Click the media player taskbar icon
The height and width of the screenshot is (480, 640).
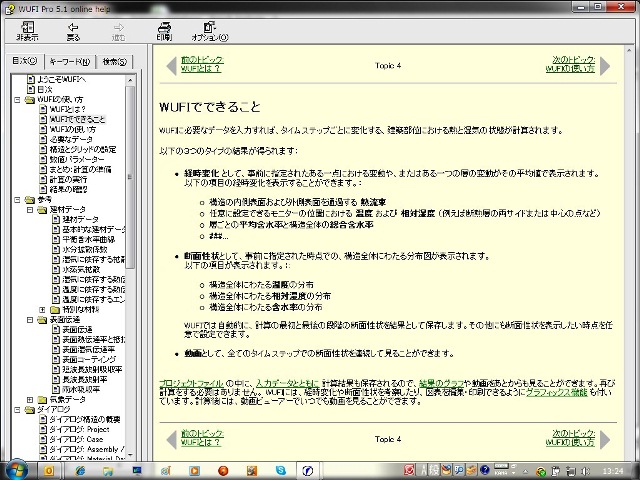click(194, 471)
